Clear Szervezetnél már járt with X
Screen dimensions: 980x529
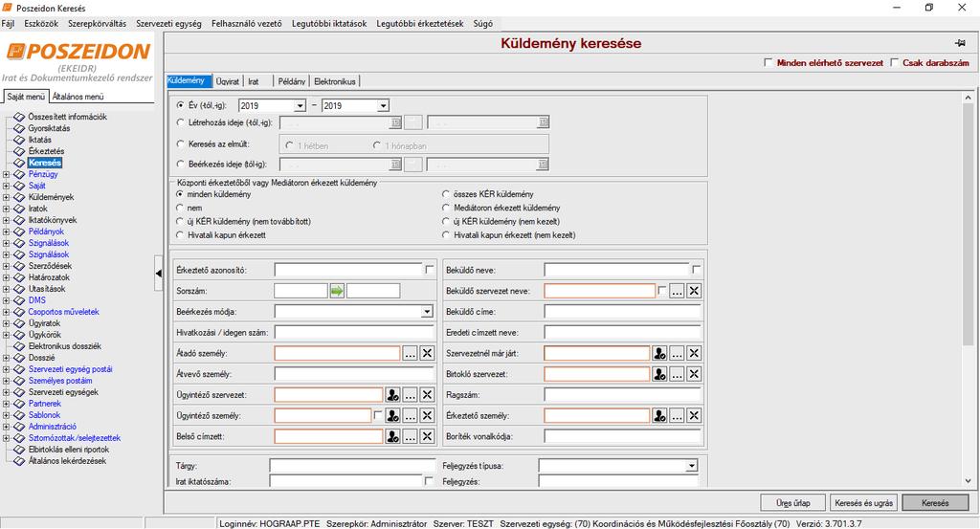[x=694, y=354]
